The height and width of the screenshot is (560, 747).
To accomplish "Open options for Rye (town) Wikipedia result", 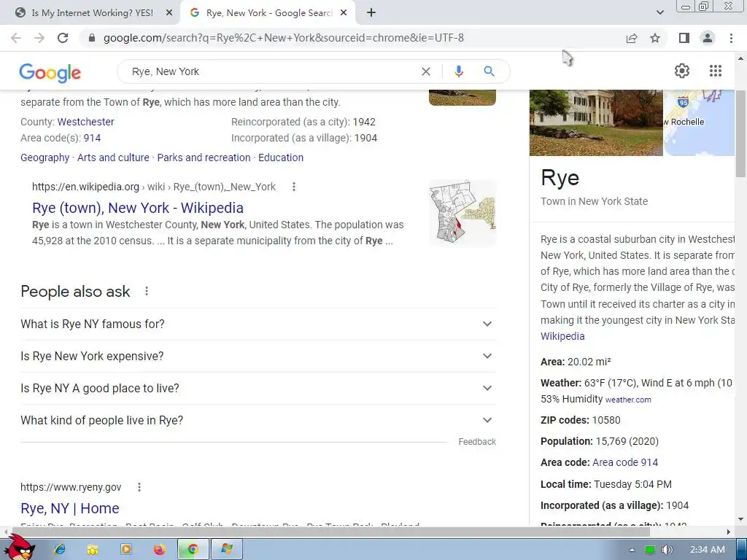I will click(294, 187).
